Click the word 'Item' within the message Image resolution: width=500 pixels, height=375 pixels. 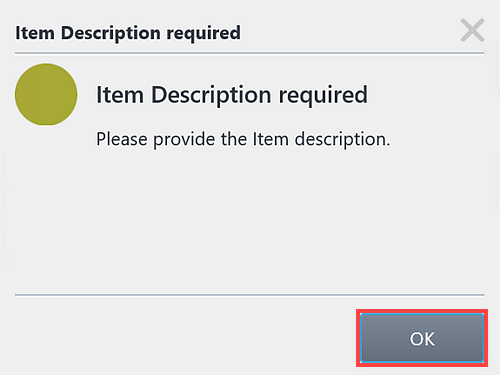point(270,139)
